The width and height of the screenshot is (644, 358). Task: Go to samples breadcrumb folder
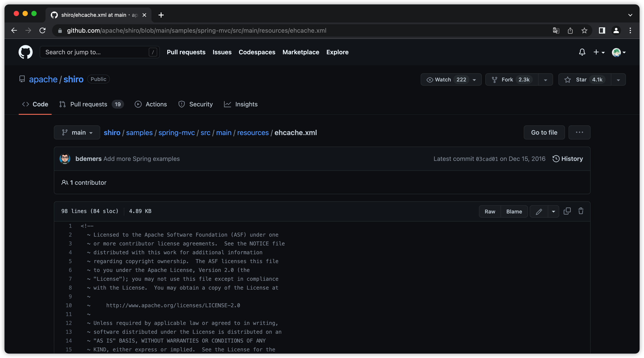(139, 132)
